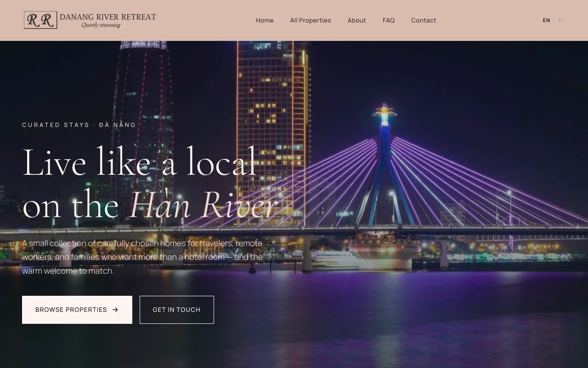Click the Browse Properties button

tap(77, 310)
